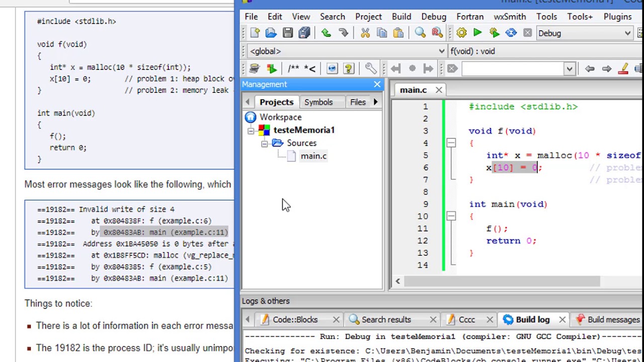Fold the code block at line 4
The image size is (644, 362).
[x=451, y=143]
